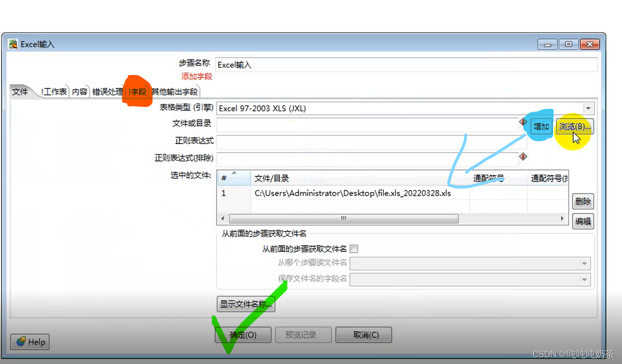Open the 表格类型 (引擎) dropdown
This screenshot has height=364, width=622.
[x=589, y=108]
